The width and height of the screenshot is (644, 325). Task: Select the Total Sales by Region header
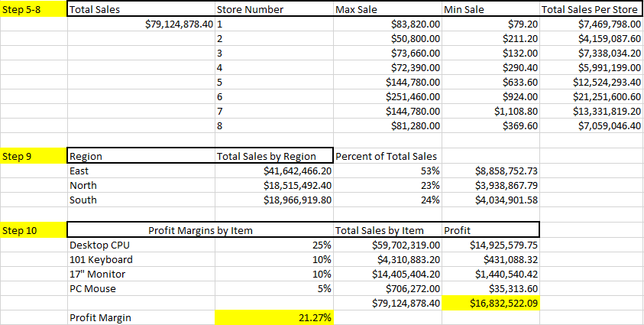point(274,156)
